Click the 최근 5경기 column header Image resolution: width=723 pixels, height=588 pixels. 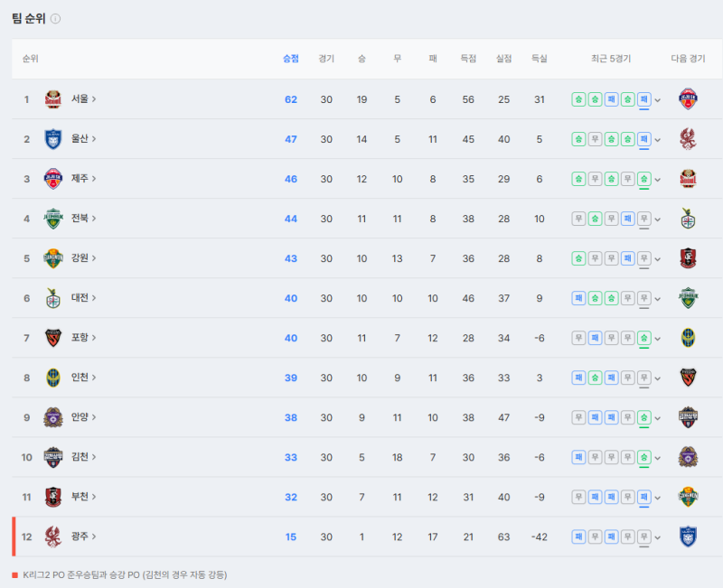click(x=611, y=59)
